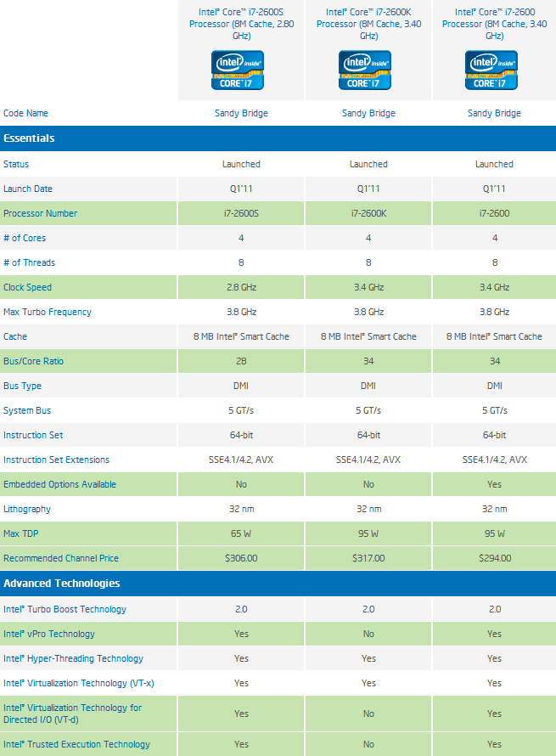
Task: Click the Code Name row label
Action: tap(25, 113)
